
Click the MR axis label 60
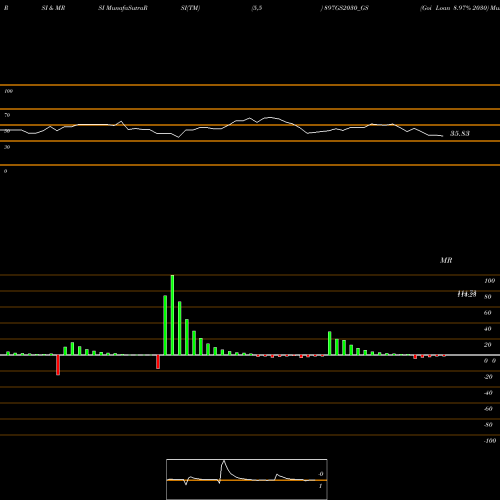(x=488, y=313)
